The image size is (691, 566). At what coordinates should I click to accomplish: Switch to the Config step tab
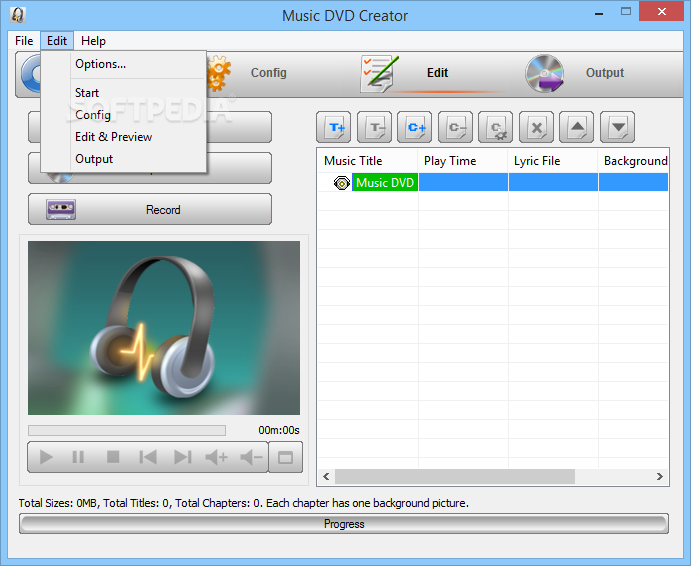click(268, 73)
